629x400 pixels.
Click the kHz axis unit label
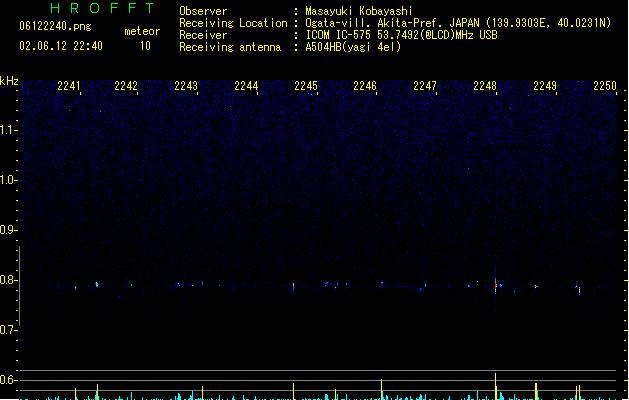point(9,81)
